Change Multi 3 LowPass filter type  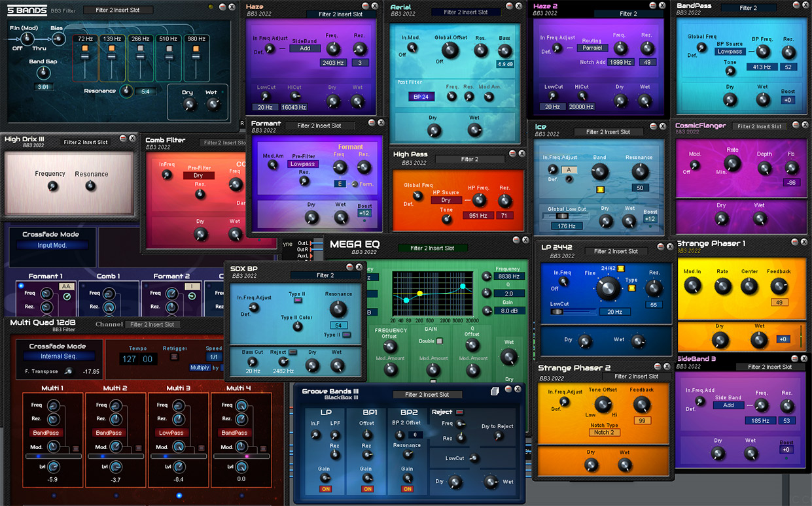tap(171, 433)
